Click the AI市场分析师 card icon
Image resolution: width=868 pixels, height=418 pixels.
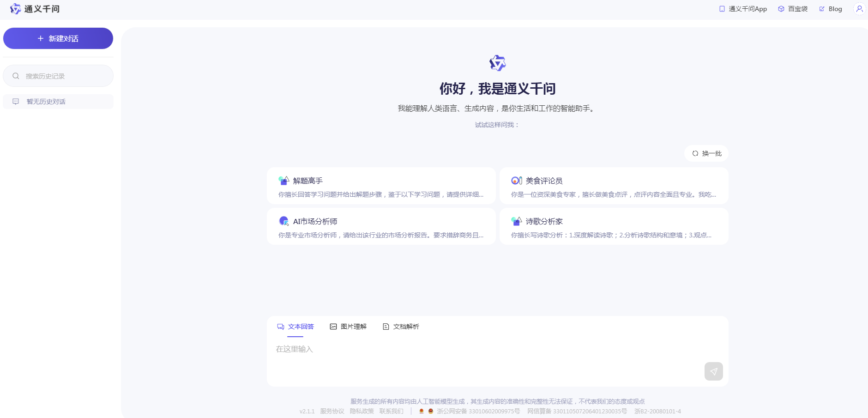[283, 221]
